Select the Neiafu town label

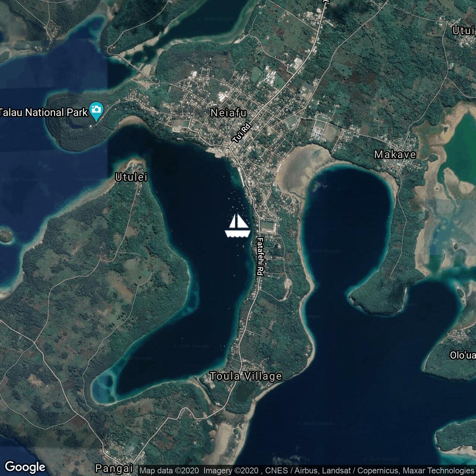click(x=228, y=113)
